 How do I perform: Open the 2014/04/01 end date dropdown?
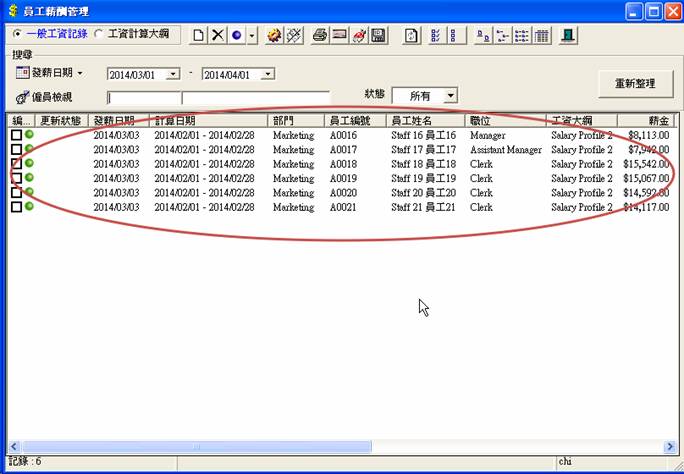(x=268, y=74)
